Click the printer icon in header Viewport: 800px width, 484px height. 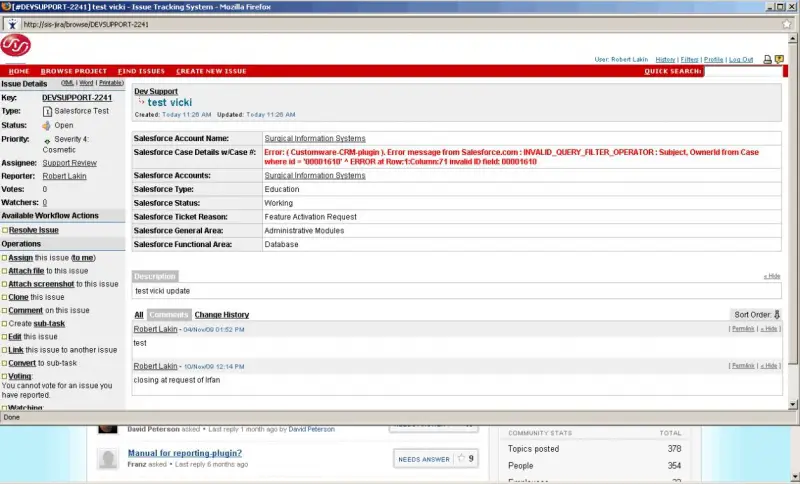[x=767, y=59]
